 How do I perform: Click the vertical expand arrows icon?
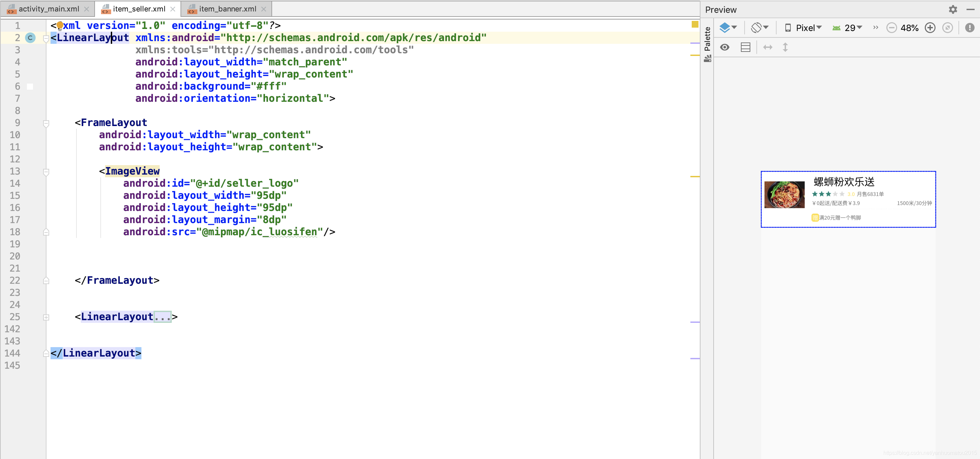click(785, 47)
